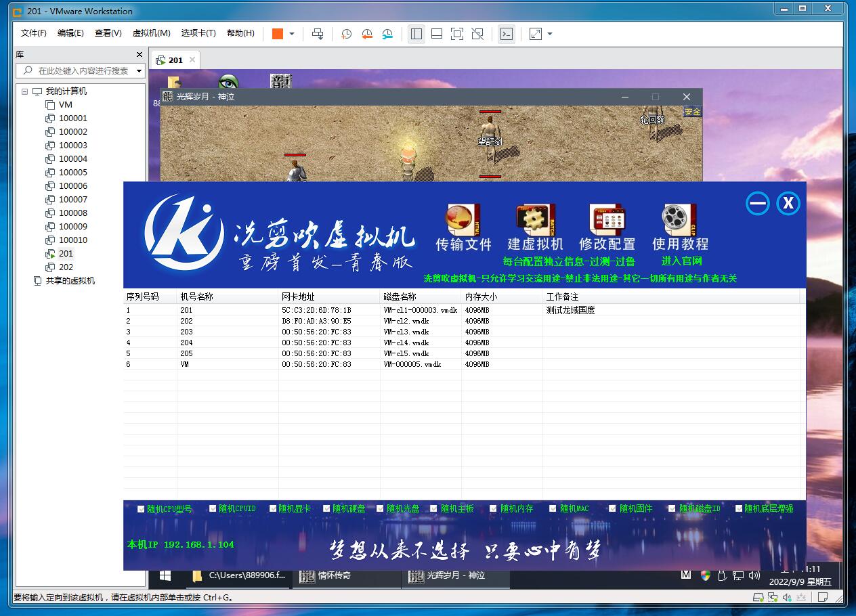Screen dimensions: 856x616
Task: Toggle the 随机MAC checkbox
Action: [x=553, y=509]
